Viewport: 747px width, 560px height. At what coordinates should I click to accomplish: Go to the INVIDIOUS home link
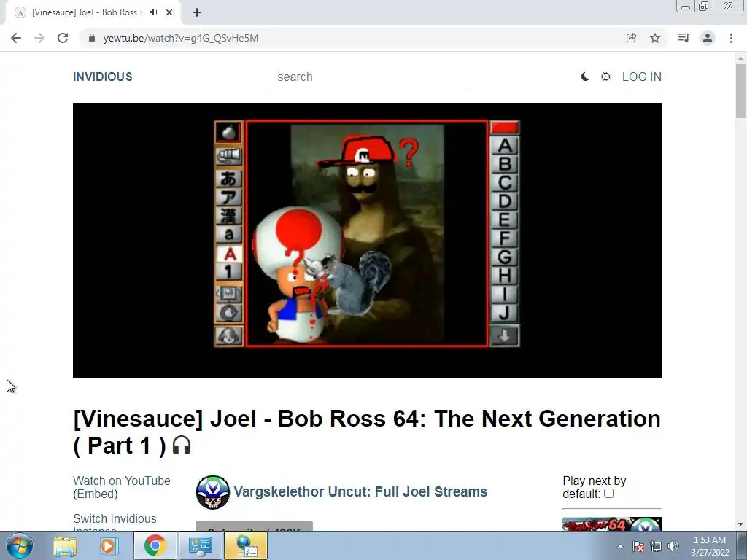click(102, 77)
